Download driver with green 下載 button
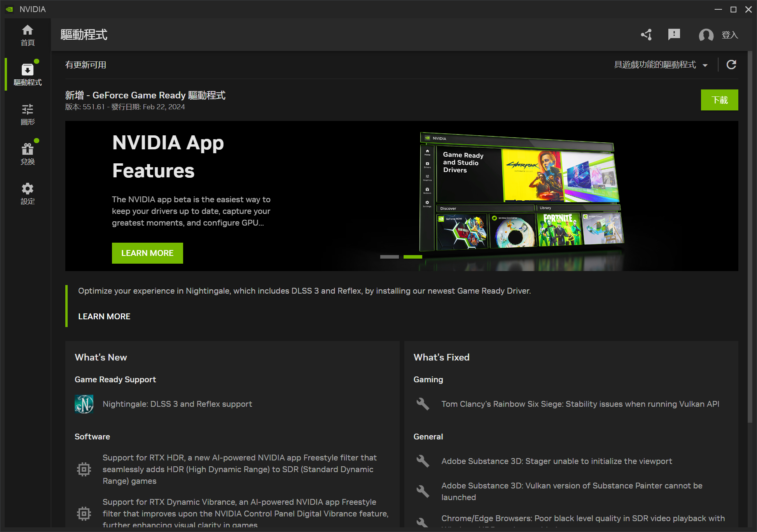 pyautogui.click(x=719, y=100)
